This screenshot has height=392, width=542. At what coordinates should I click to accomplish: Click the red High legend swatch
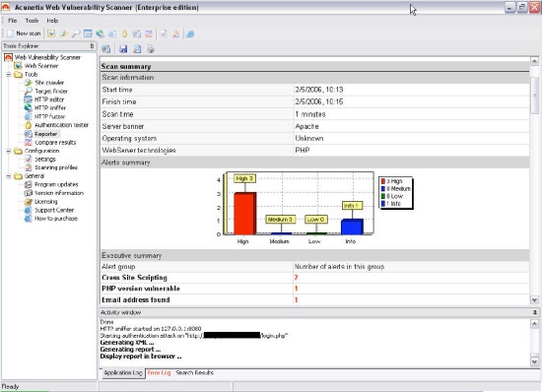coord(383,181)
